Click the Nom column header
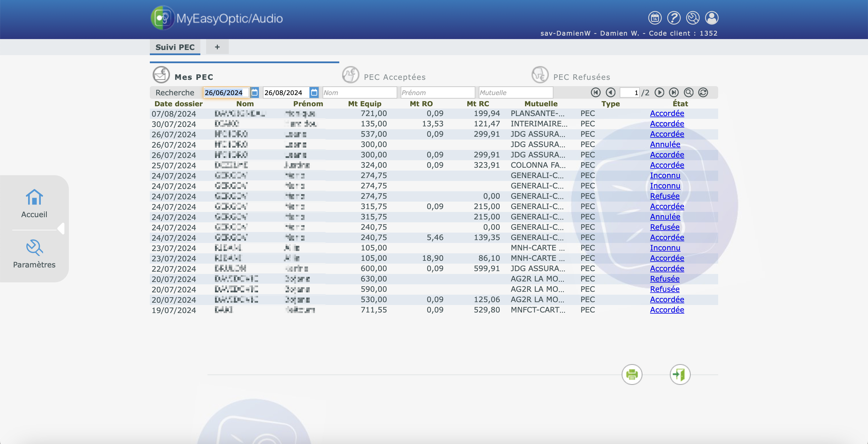 click(x=245, y=104)
